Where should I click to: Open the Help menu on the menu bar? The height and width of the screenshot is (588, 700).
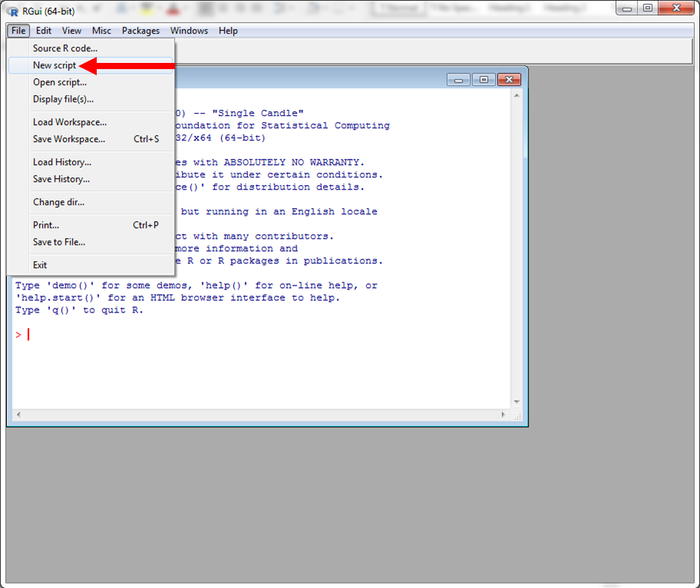[228, 31]
